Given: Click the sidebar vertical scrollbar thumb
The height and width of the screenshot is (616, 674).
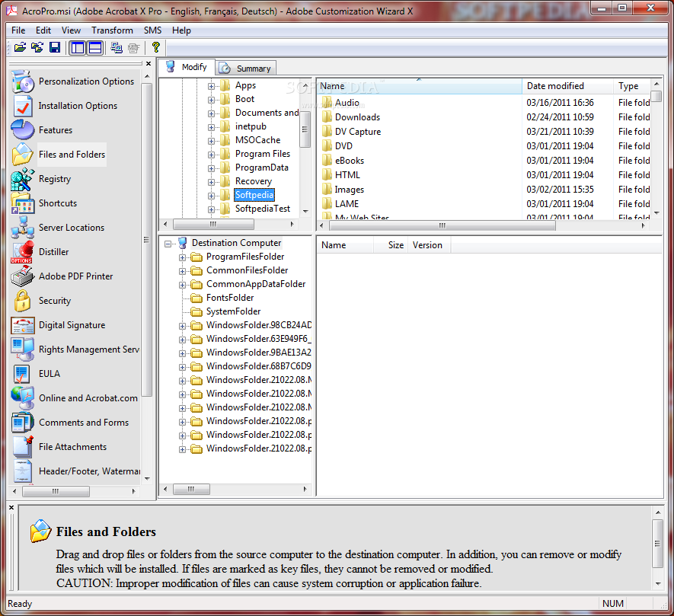Looking at the screenshot, I should click(146, 239).
